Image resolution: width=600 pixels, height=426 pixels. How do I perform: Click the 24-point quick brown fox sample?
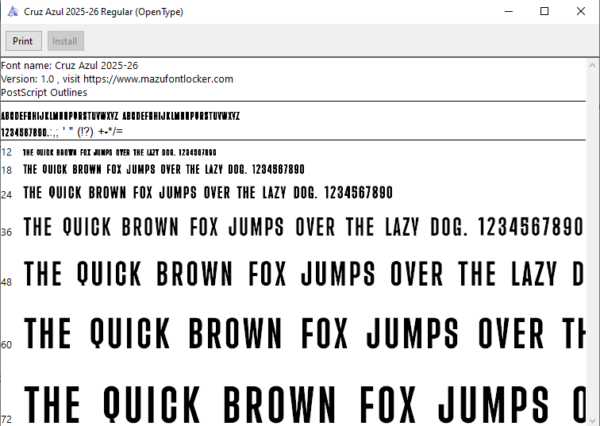click(x=208, y=193)
